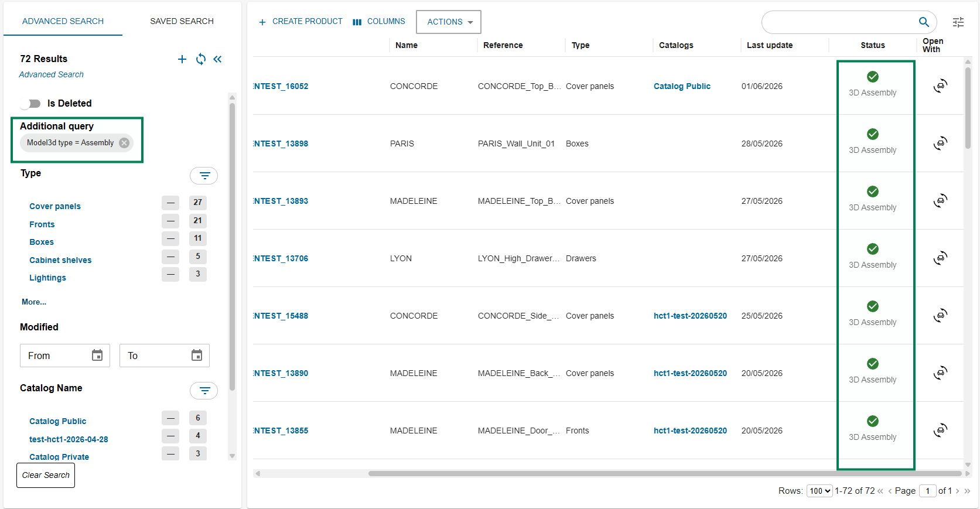This screenshot has width=980, height=509.
Task: Filter by Fronts type link
Action: 42,224
